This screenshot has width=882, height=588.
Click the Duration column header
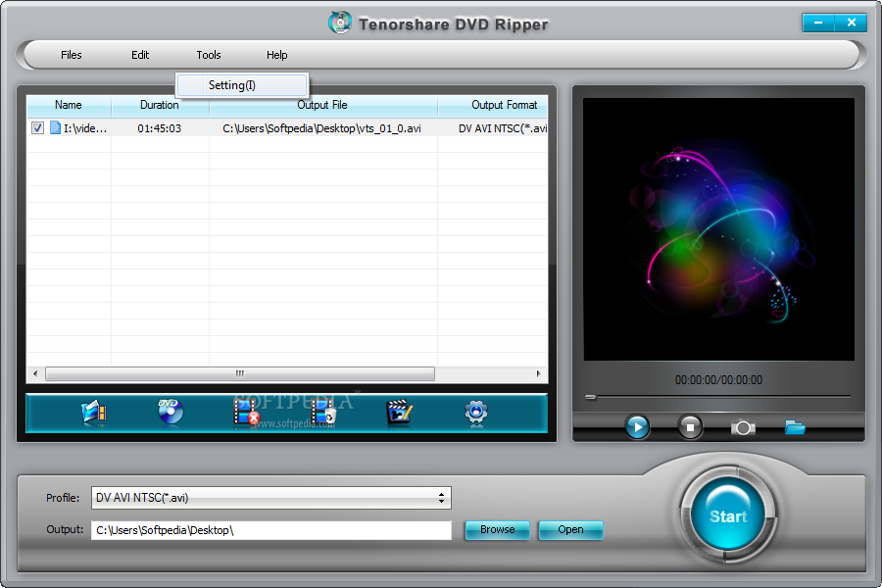click(160, 105)
